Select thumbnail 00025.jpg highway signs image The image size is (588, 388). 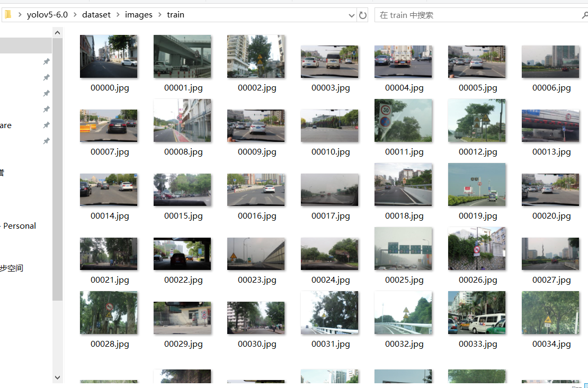[403, 249]
